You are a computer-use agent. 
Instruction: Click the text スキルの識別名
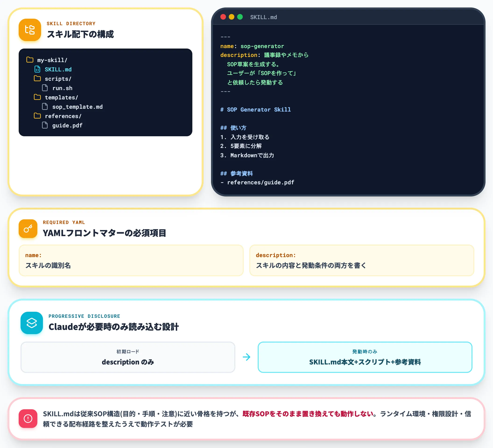[x=48, y=265]
